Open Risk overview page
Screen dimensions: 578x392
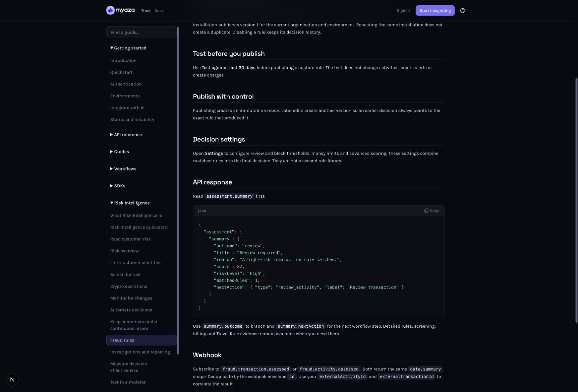(x=124, y=251)
